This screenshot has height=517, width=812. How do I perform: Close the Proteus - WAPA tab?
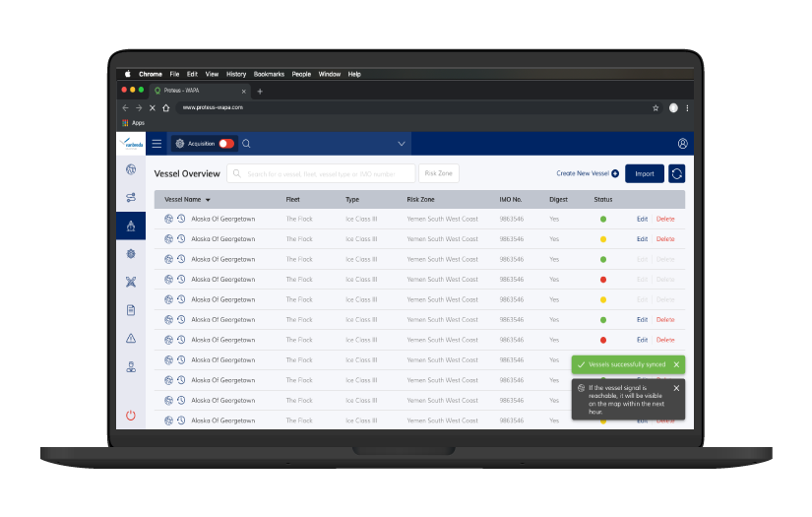243,92
